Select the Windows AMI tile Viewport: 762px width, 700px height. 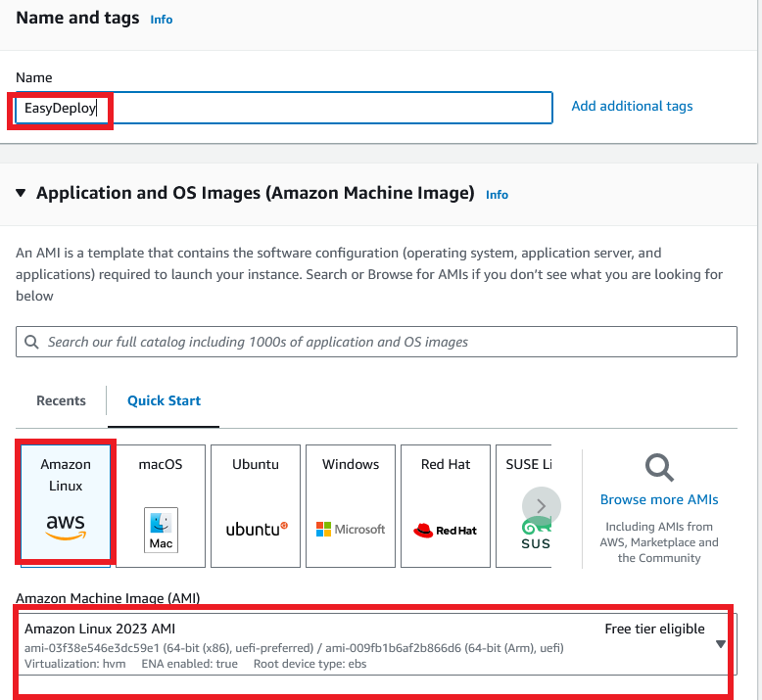click(351, 505)
